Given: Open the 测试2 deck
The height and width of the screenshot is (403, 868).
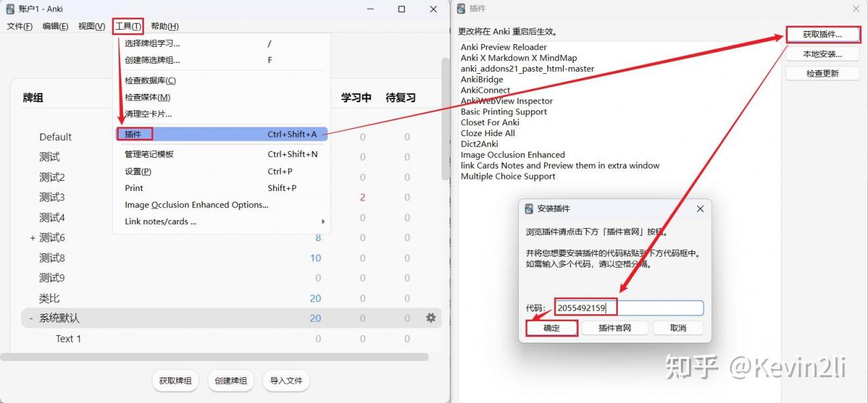Looking at the screenshot, I should (52, 177).
